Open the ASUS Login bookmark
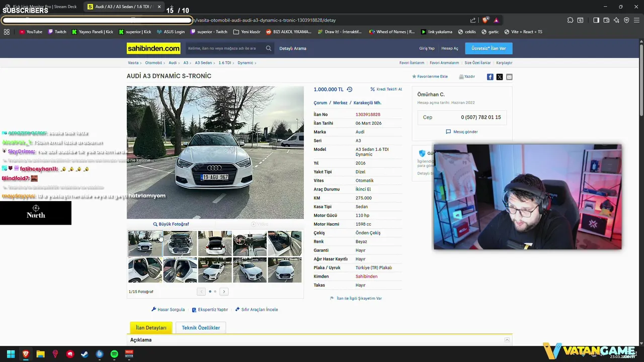The image size is (644, 362). coord(171,32)
